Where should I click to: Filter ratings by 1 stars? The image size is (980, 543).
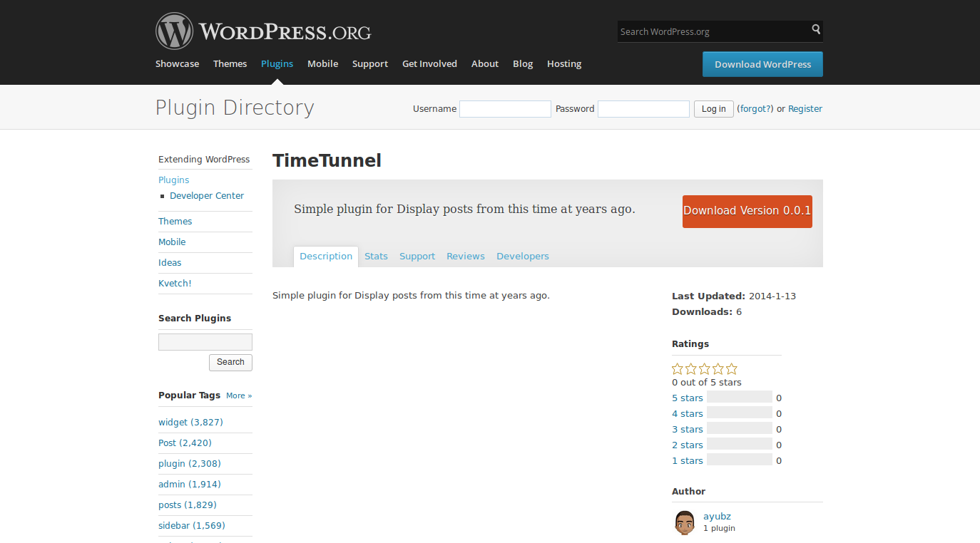click(x=688, y=461)
